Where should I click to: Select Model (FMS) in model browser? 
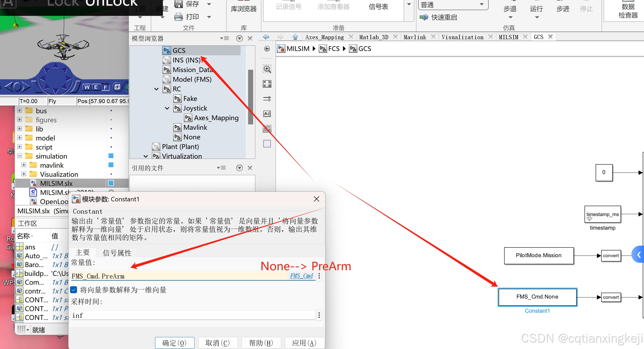tap(192, 79)
